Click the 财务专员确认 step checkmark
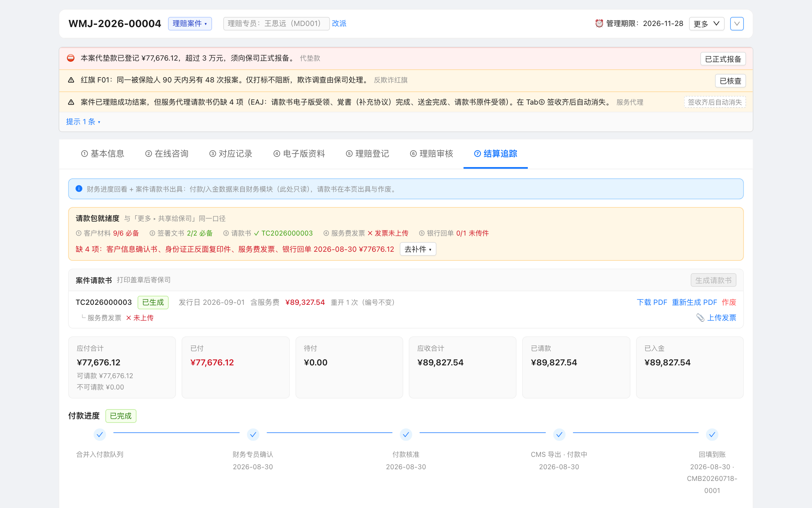Viewport: 812px width, 508px height. pos(253,435)
